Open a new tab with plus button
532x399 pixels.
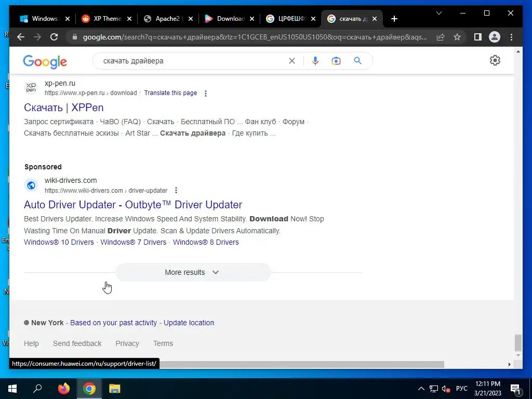pyautogui.click(x=394, y=19)
